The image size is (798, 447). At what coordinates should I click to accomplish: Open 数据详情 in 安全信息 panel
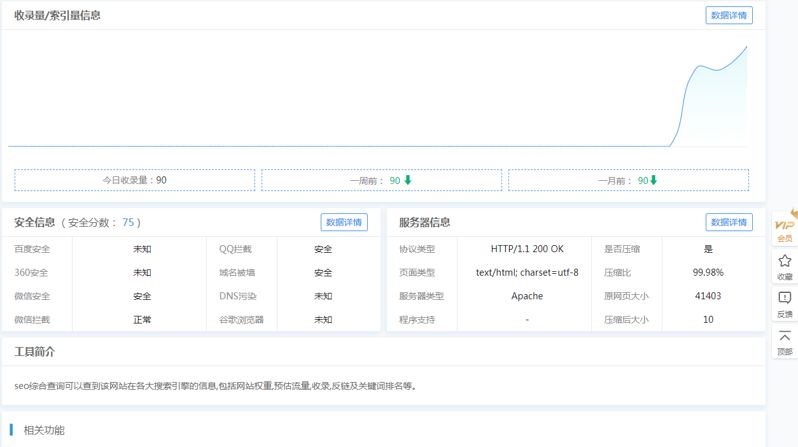[343, 222]
